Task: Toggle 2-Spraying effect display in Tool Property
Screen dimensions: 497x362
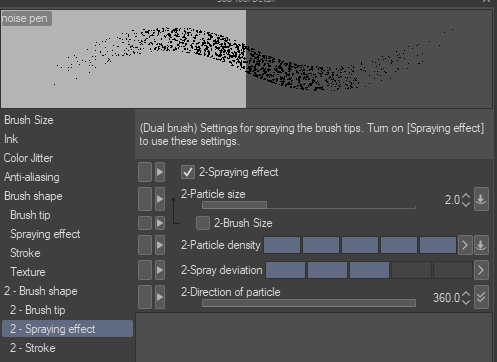Action: click(x=145, y=172)
